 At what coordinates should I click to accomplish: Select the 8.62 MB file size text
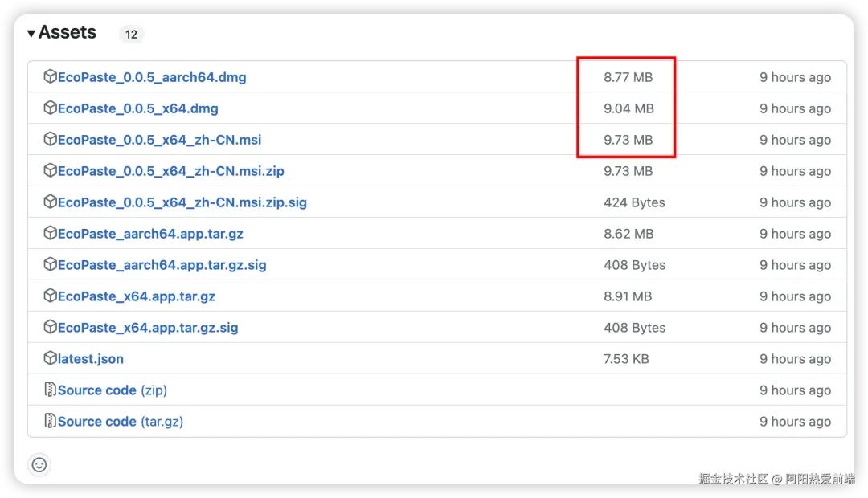click(x=628, y=234)
